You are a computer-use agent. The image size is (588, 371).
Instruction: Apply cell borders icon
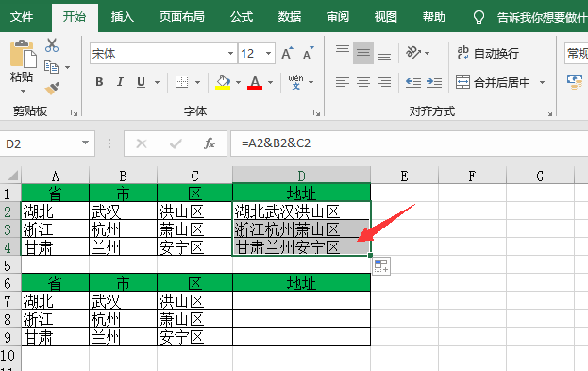point(182,82)
